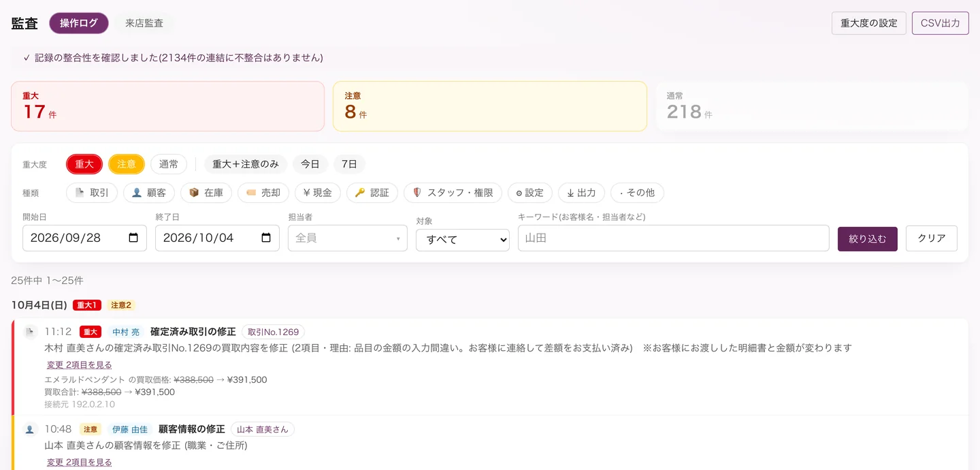This screenshot has width=980, height=470.
Task: Click the 重大1 badge for 10月4日
Action: pyautogui.click(x=87, y=305)
